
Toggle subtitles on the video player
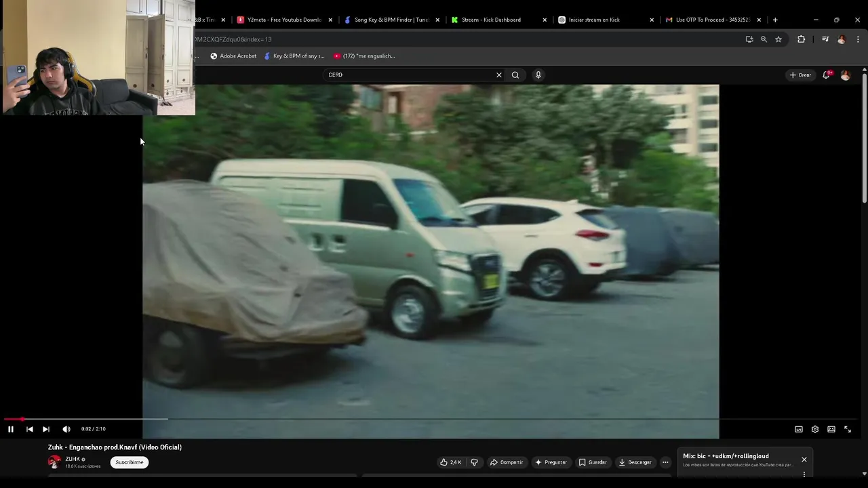click(799, 429)
